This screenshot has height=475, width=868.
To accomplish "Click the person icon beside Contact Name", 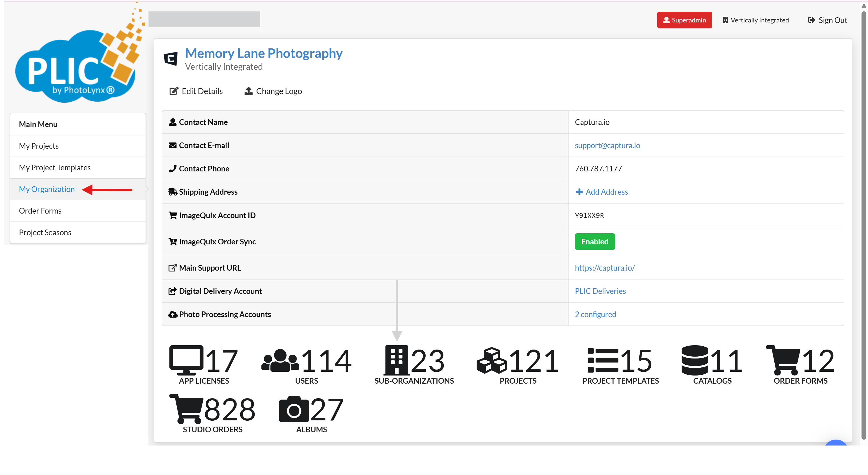I will point(173,122).
